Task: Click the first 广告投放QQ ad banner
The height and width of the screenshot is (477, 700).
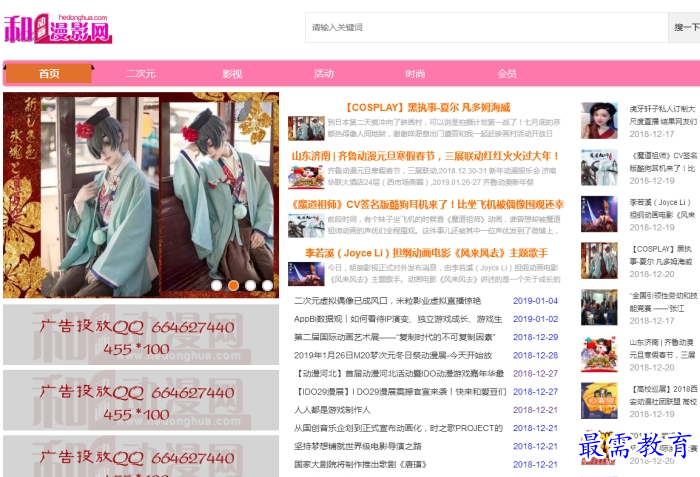Action: pyautogui.click(x=141, y=335)
